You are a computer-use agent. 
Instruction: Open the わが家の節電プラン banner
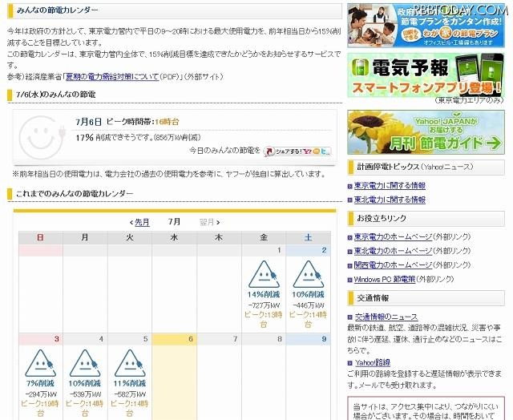click(x=426, y=26)
